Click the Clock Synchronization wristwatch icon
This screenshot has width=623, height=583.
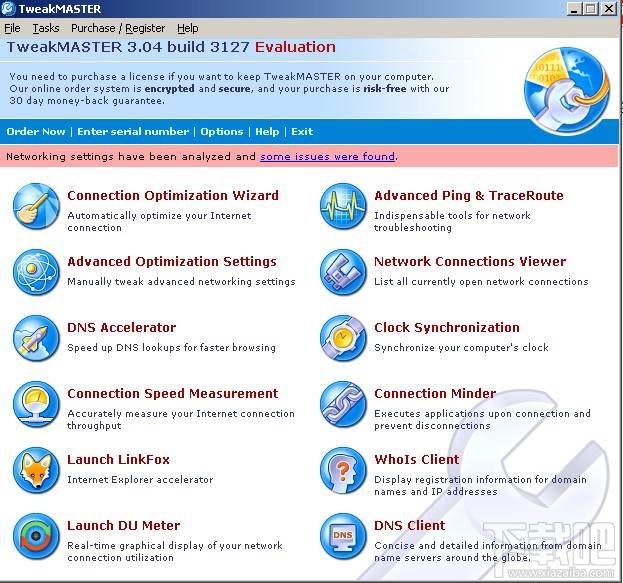tap(343, 338)
